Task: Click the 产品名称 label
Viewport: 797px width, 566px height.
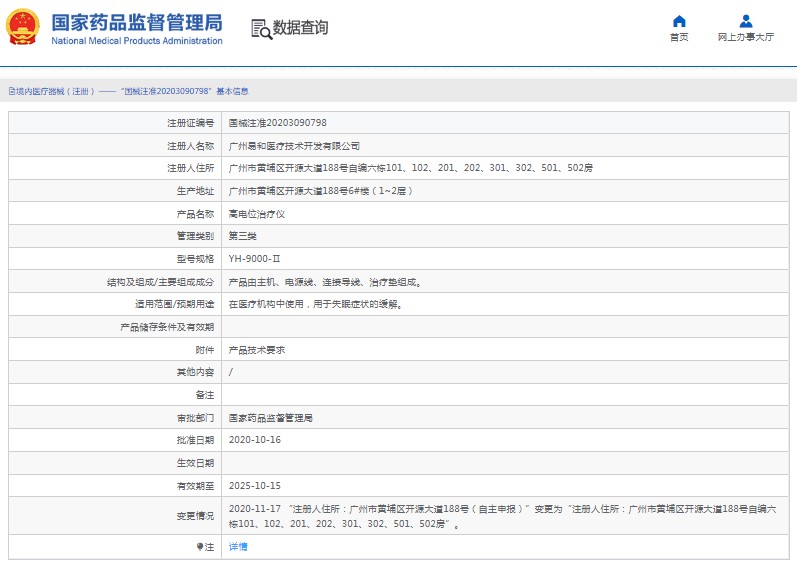Action: tap(195, 214)
